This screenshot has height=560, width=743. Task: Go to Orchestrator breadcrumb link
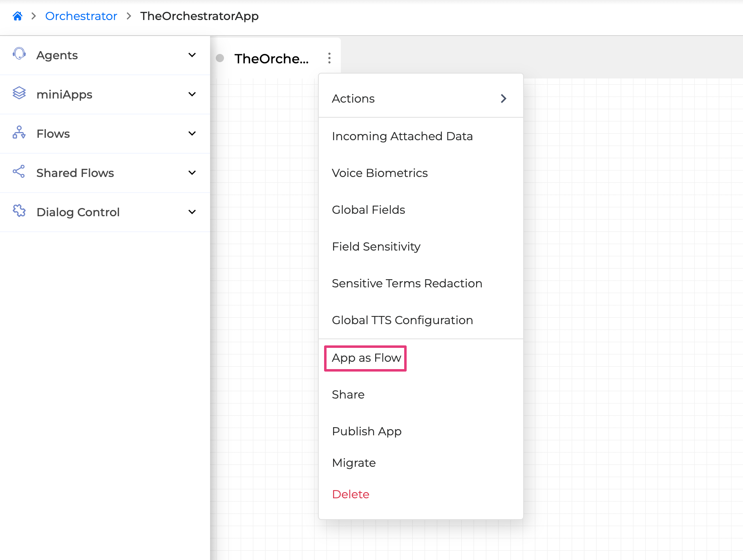81,16
